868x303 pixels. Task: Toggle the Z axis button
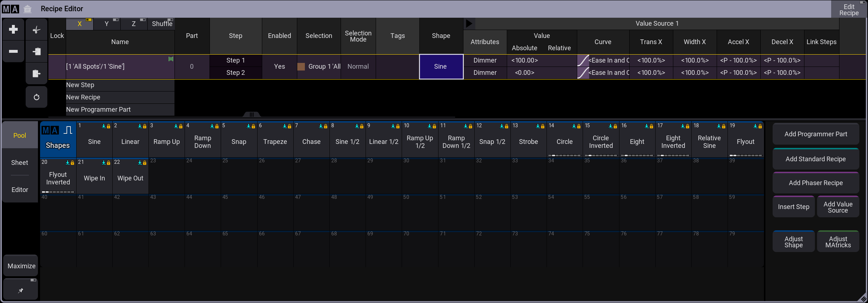click(x=134, y=24)
